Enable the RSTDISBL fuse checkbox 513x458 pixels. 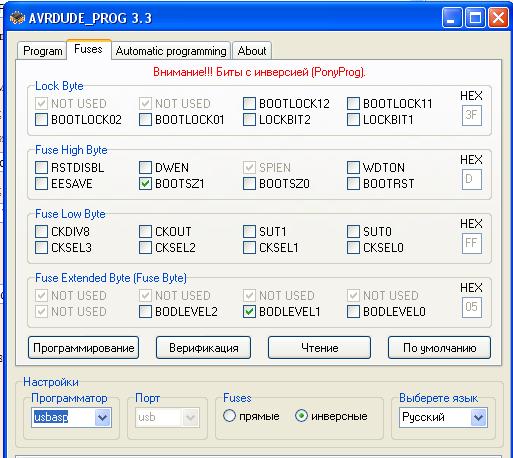click(x=41, y=167)
